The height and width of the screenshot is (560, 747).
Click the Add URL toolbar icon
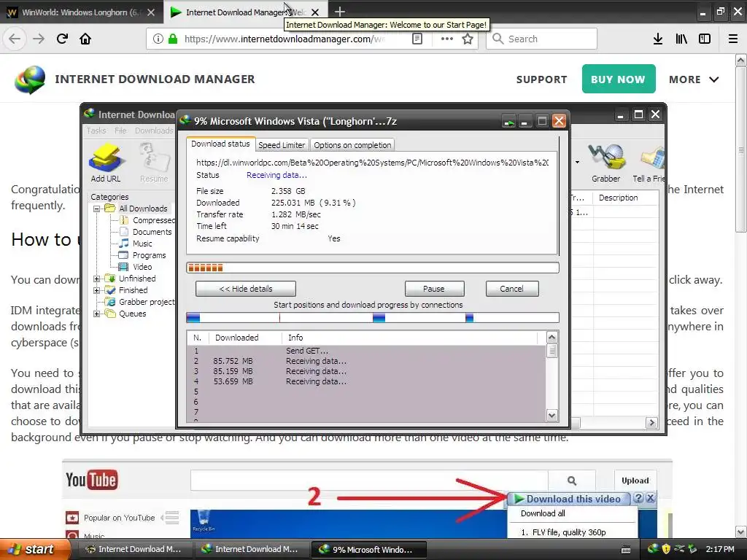click(x=106, y=163)
